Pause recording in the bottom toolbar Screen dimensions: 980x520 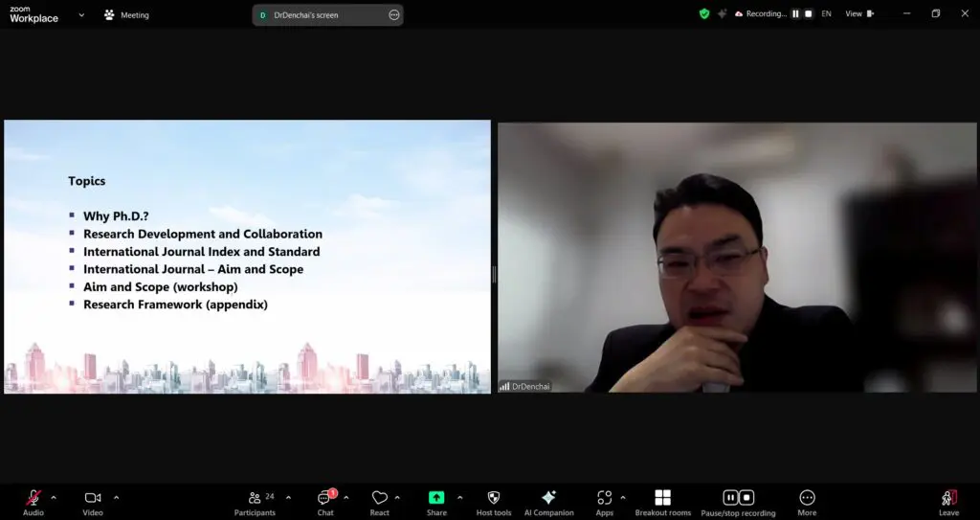[x=730, y=497]
